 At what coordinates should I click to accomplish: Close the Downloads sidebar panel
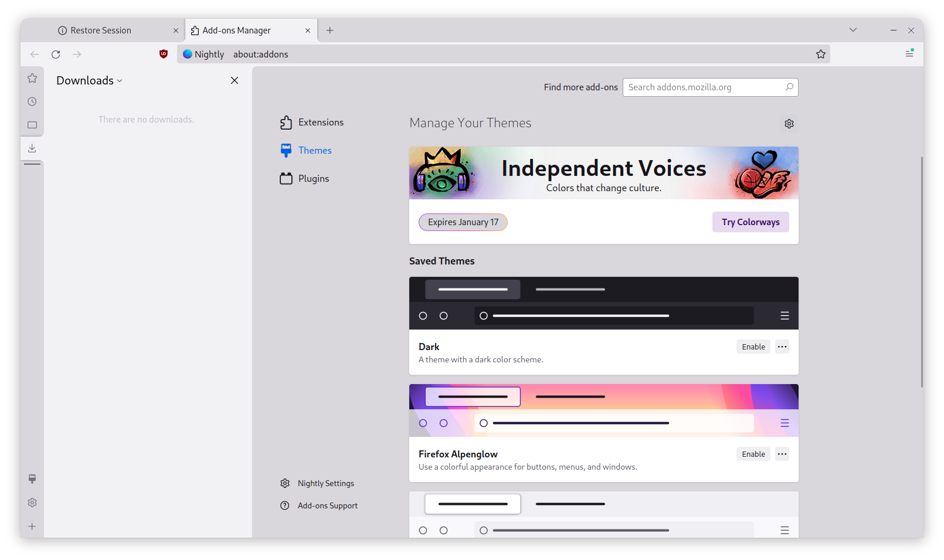point(235,80)
